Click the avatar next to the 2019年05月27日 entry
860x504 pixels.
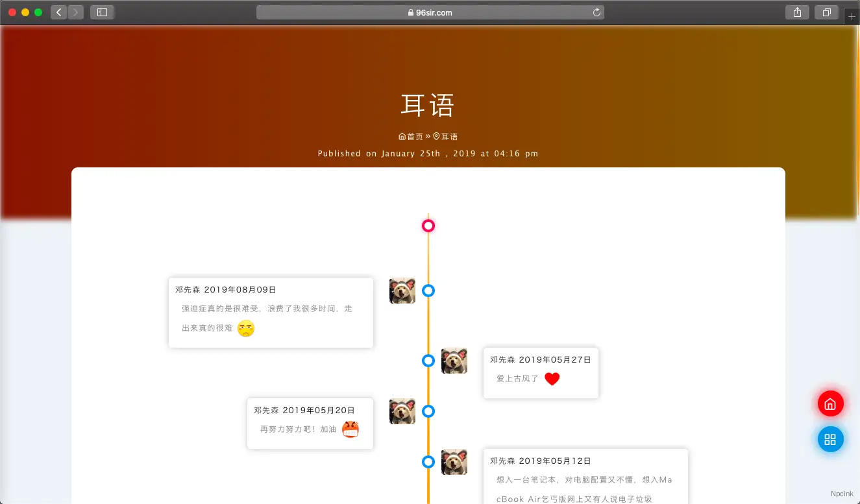pyautogui.click(x=454, y=361)
